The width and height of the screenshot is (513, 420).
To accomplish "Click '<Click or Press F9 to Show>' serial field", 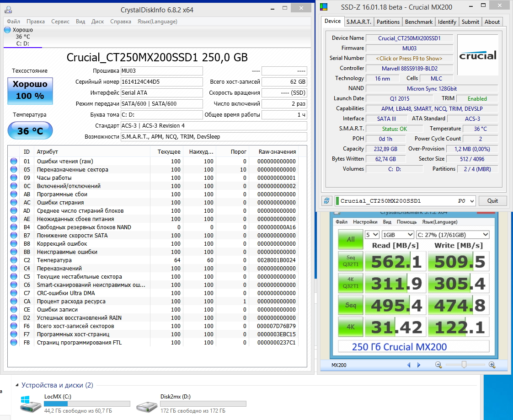I will pyautogui.click(x=409, y=58).
